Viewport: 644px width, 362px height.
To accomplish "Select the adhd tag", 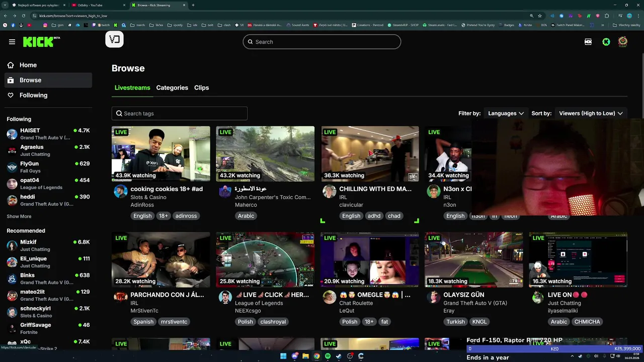I will pos(374,216).
